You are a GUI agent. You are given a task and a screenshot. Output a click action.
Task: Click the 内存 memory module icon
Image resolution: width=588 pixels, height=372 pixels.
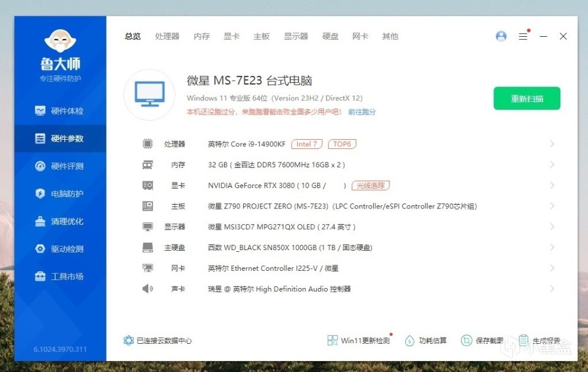[x=148, y=165]
